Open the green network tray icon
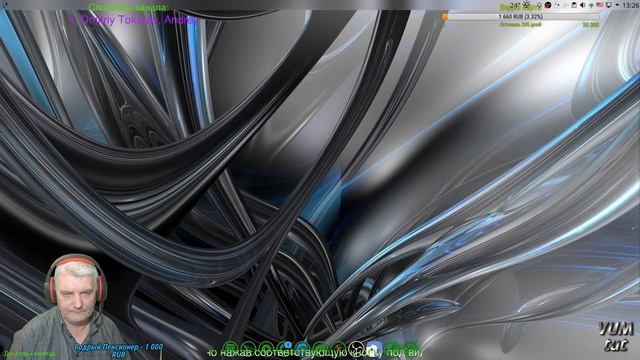The height and width of the screenshot is (360, 640). click(591, 5)
